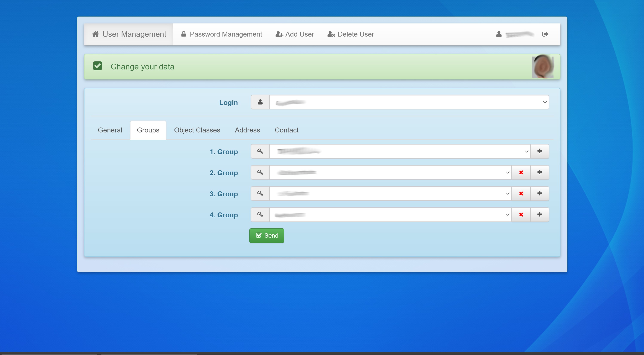The width and height of the screenshot is (644, 355).
Task: Click the logout icon in the top right
Action: [x=545, y=34]
